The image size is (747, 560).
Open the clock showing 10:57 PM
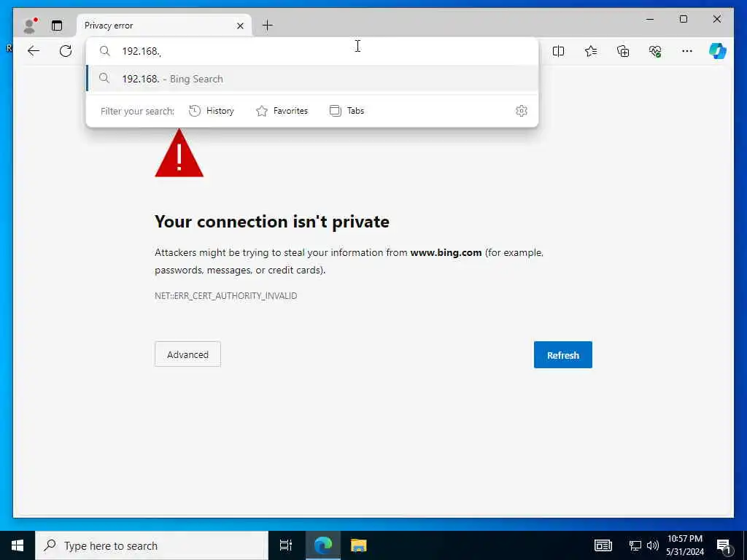coord(684,545)
